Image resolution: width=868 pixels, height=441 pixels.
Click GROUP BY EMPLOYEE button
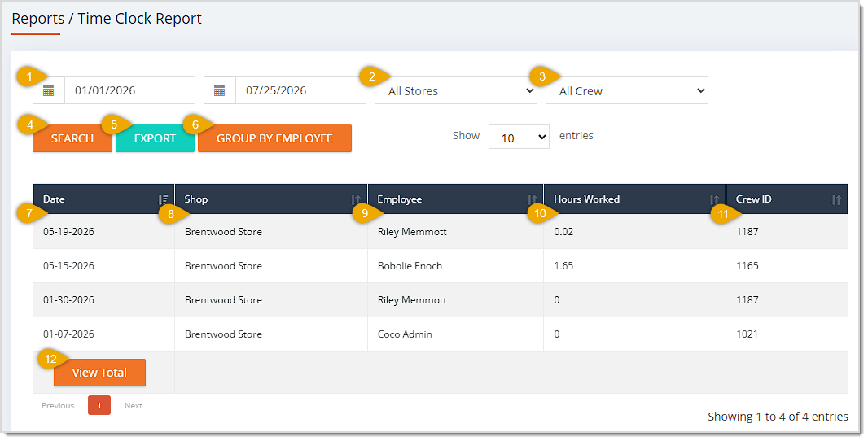click(x=274, y=138)
